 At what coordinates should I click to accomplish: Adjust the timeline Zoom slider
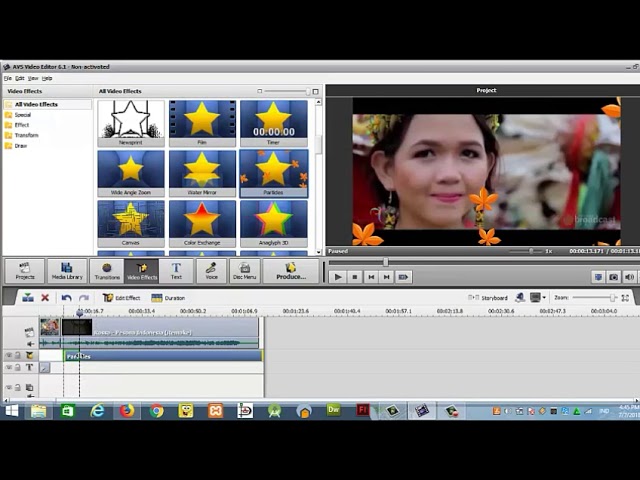coord(612,298)
